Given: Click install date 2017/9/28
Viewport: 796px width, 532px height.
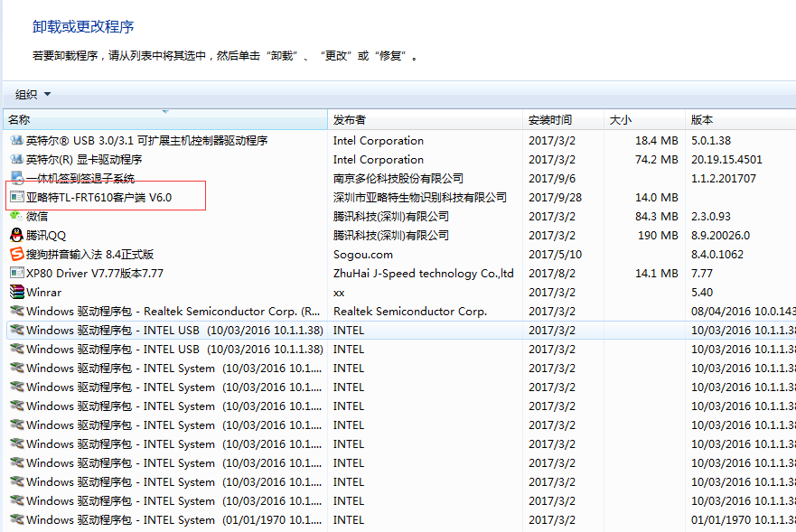Looking at the screenshot, I should [555, 198].
